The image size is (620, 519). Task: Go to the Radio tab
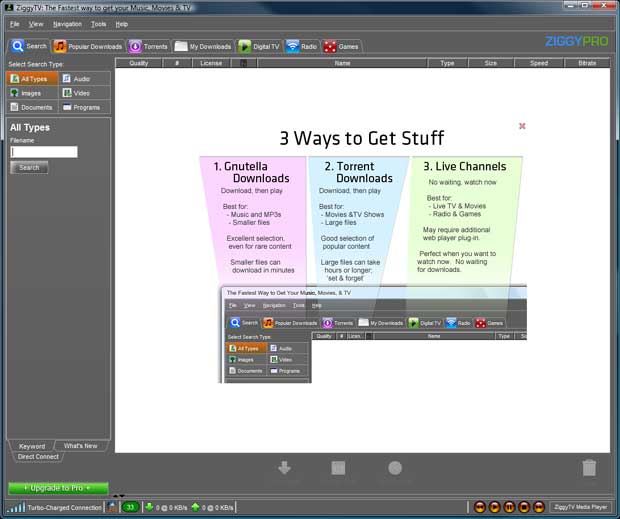[301, 46]
